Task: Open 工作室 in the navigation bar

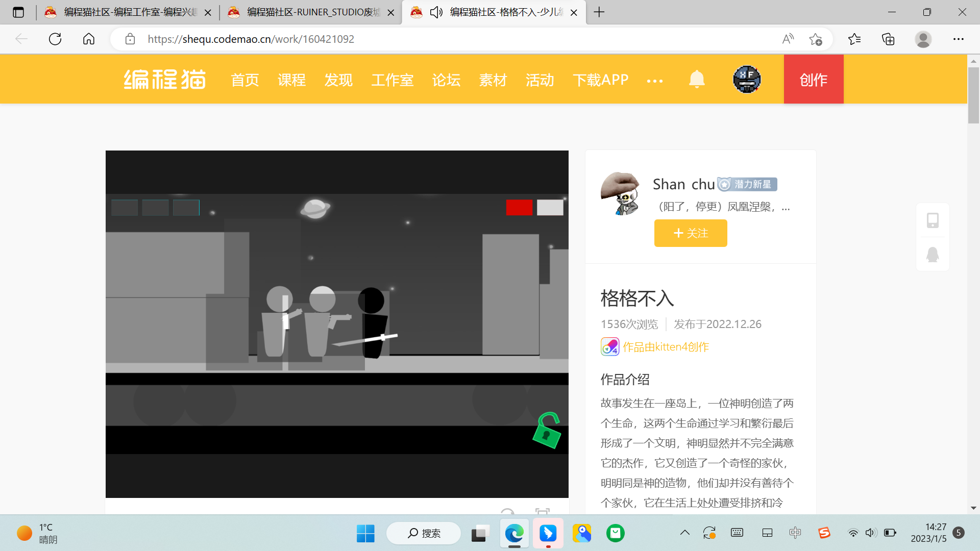Action: 393,80
